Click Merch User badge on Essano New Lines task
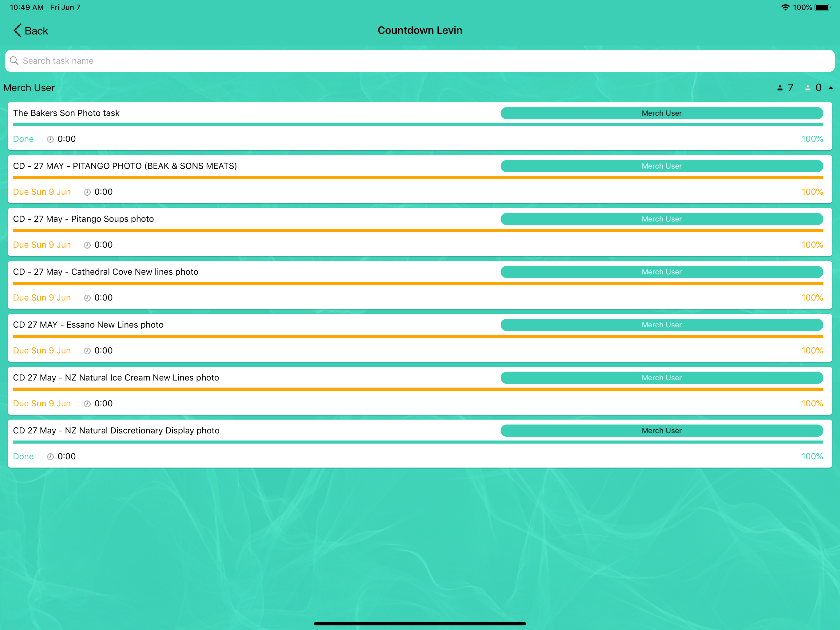Screen dimensions: 840x630 pos(662,325)
